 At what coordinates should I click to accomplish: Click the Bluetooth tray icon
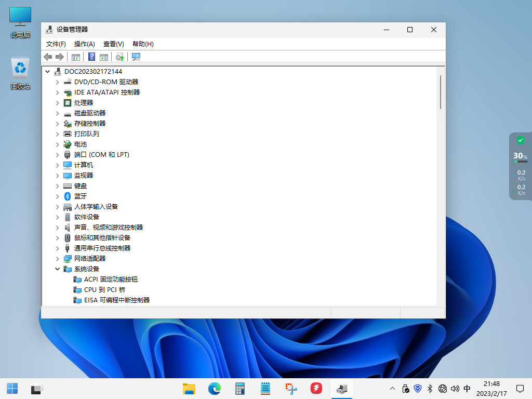coord(430,389)
